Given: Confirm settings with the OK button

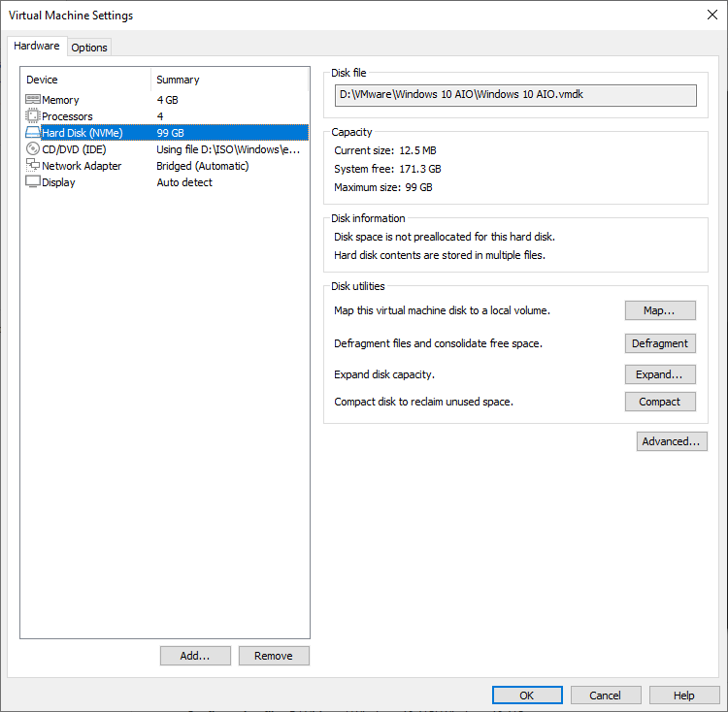Looking at the screenshot, I should click(x=527, y=696).
